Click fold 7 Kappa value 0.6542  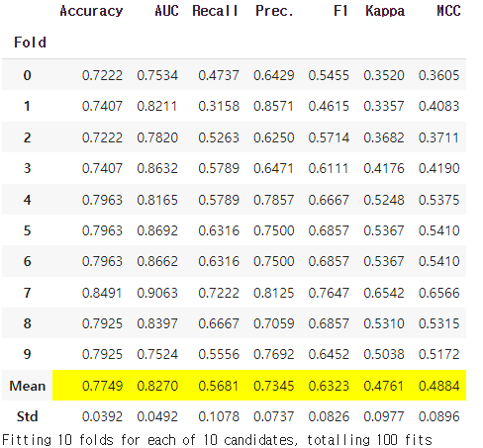pyautogui.click(x=384, y=293)
